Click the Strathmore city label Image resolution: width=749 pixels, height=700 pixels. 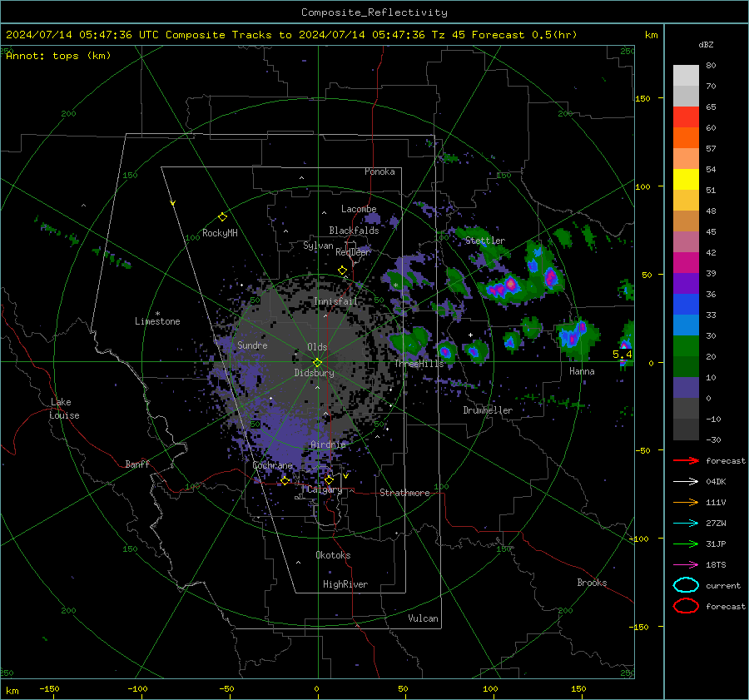[404, 493]
